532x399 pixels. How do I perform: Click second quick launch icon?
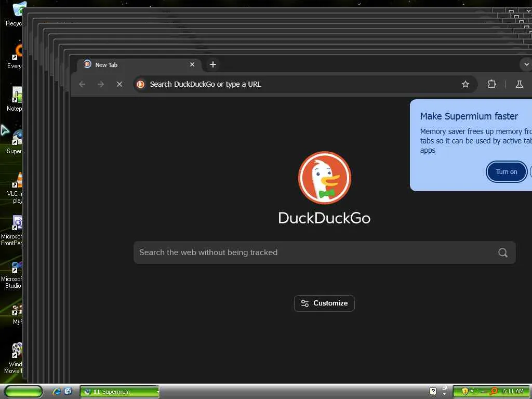coord(69,391)
